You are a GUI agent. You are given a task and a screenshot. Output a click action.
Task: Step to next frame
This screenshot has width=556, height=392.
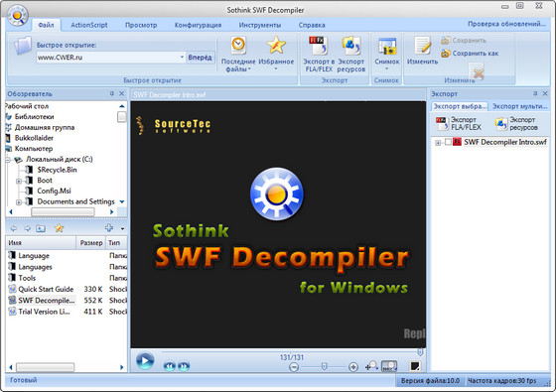pyautogui.click(x=184, y=366)
